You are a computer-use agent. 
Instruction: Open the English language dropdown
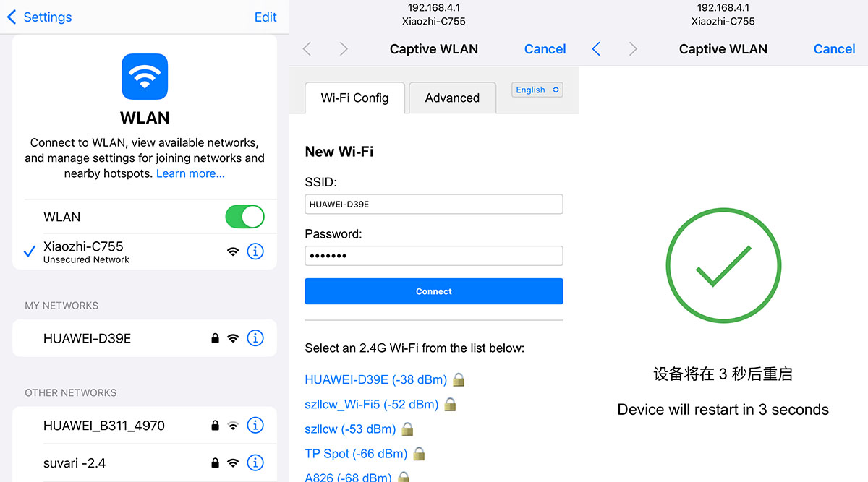pos(537,90)
